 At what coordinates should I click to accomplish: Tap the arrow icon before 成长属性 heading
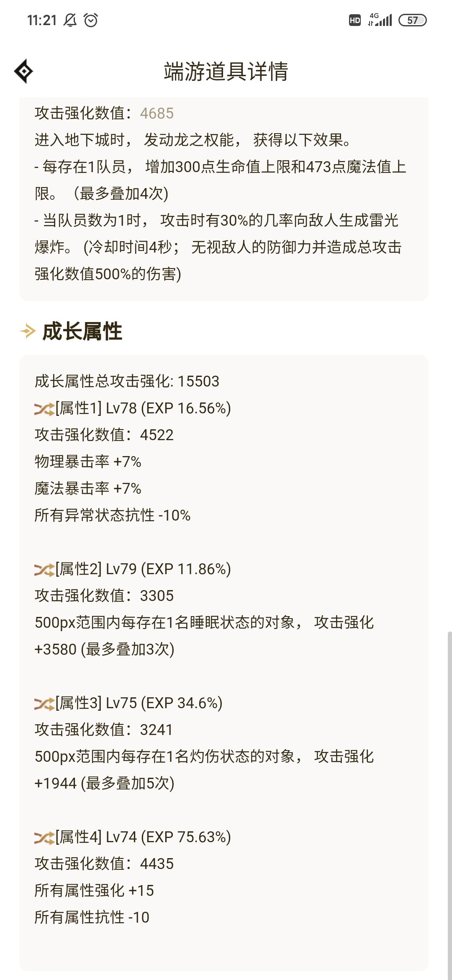(28, 331)
